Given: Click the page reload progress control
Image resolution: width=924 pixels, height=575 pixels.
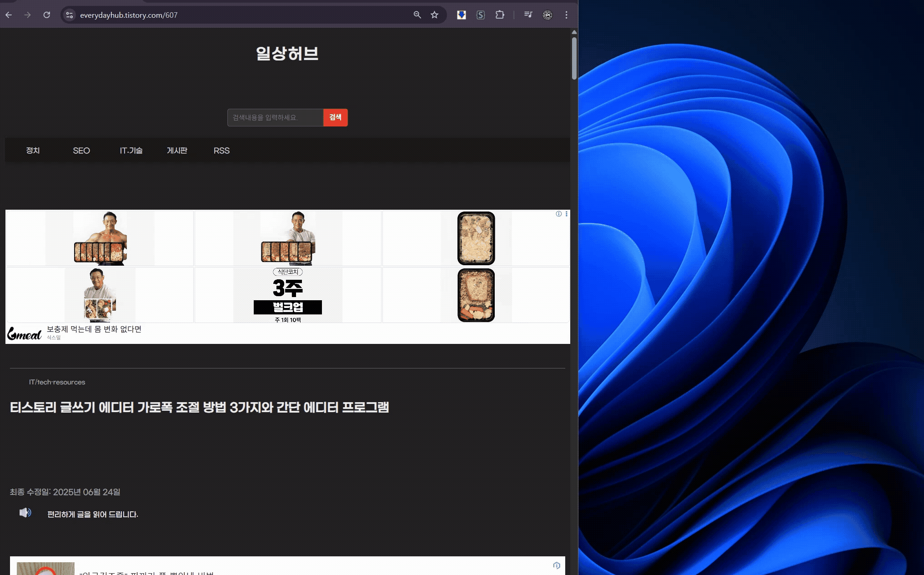Looking at the screenshot, I should click(x=47, y=15).
